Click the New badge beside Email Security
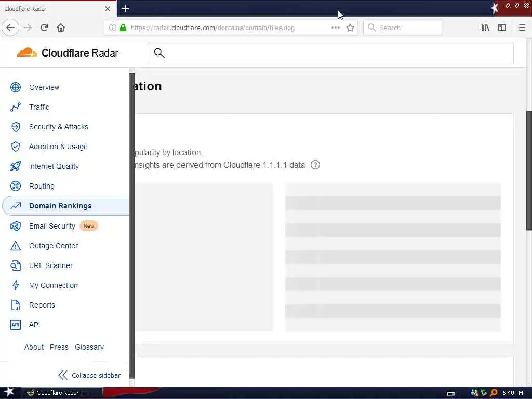532x399 pixels. click(x=89, y=226)
